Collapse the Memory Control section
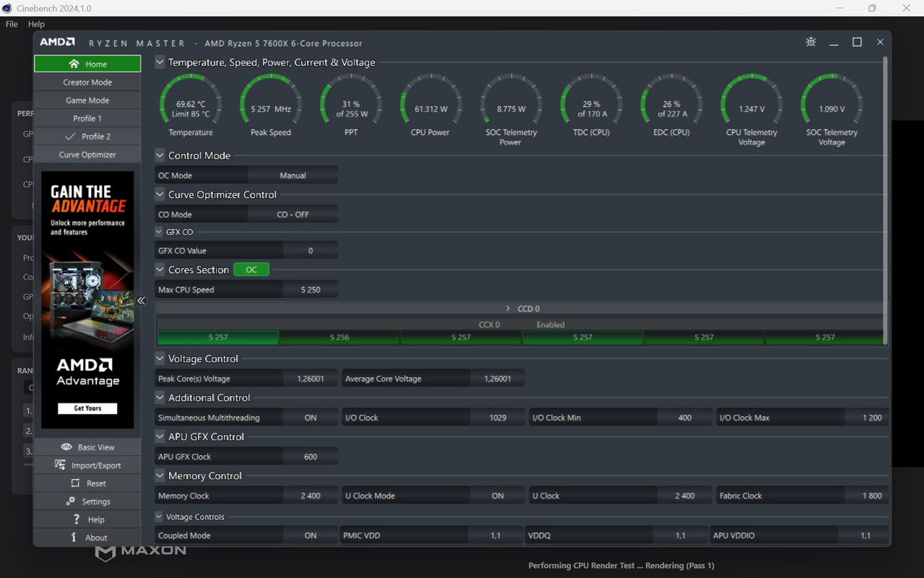The height and width of the screenshot is (578, 924). pyautogui.click(x=160, y=475)
